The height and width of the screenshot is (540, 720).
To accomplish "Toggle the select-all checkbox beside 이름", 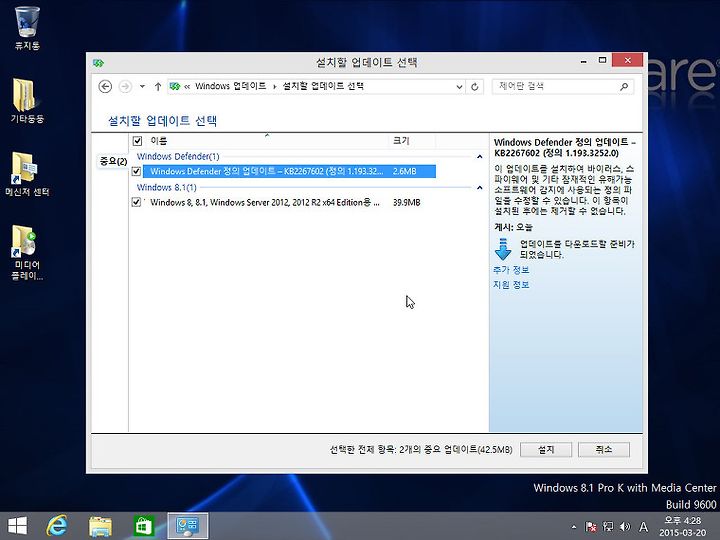I will [137, 141].
